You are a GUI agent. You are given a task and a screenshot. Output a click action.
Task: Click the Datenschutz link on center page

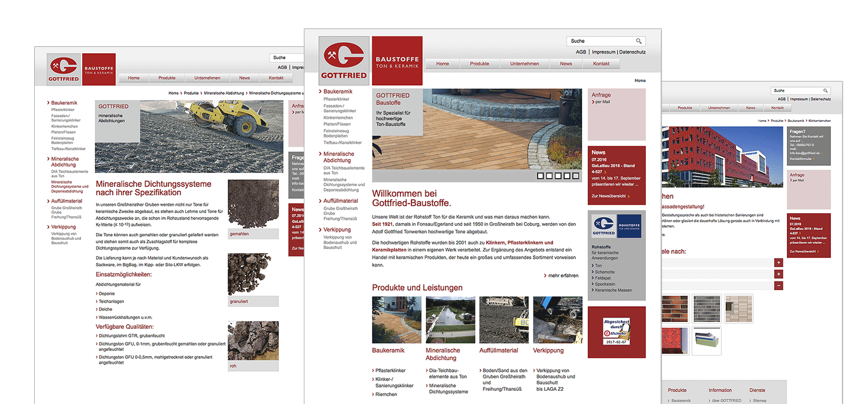[632, 52]
